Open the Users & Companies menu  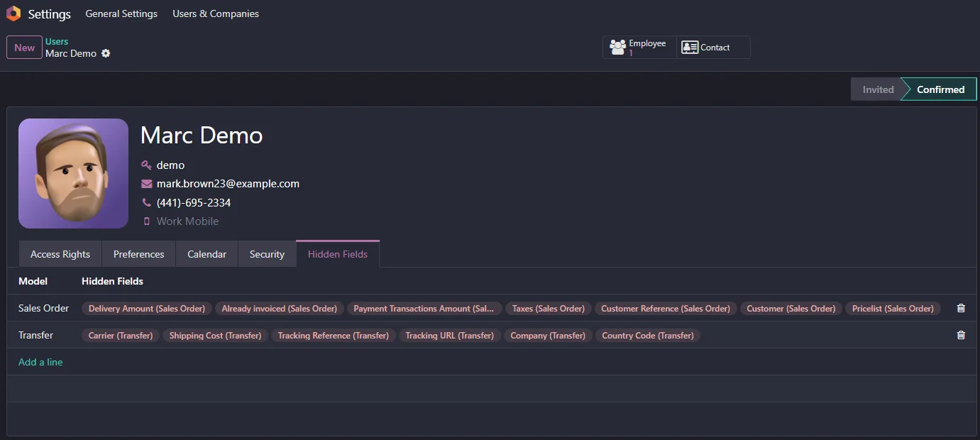pos(216,13)
